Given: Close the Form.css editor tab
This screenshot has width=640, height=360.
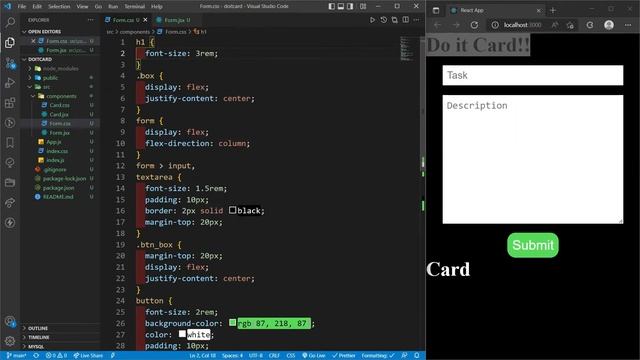Looking at the screenshot, I should 145,20.
